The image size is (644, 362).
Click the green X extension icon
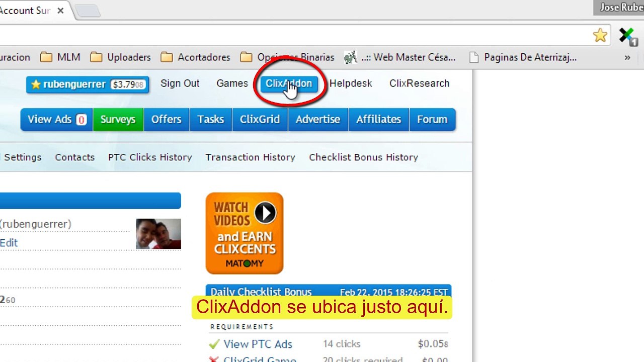[628, 36]
